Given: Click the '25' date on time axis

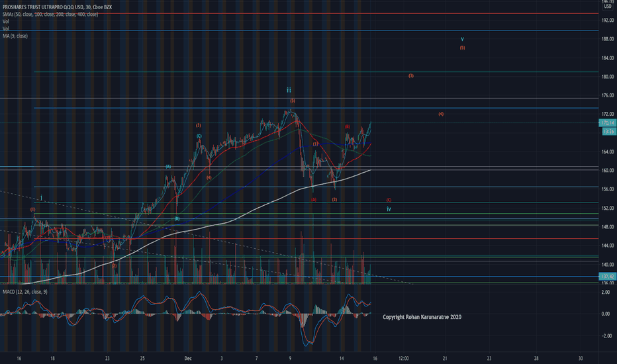Looking at the screenshot, I should [x=142, y=358].
